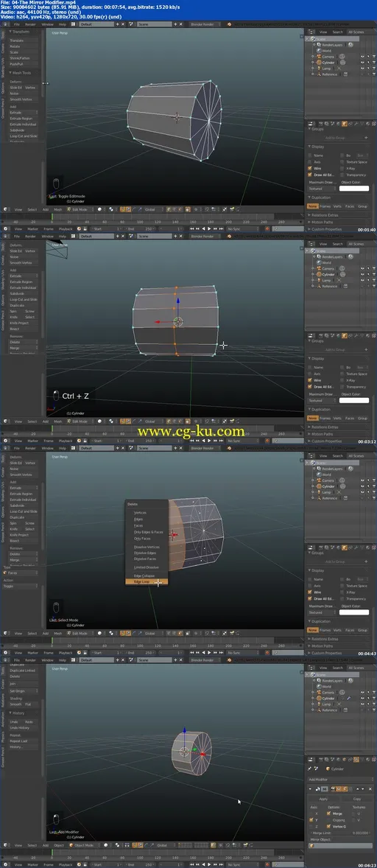Open the Set Origin dropdown
Viewport: 377px width, 868px height.
(24, 691)
